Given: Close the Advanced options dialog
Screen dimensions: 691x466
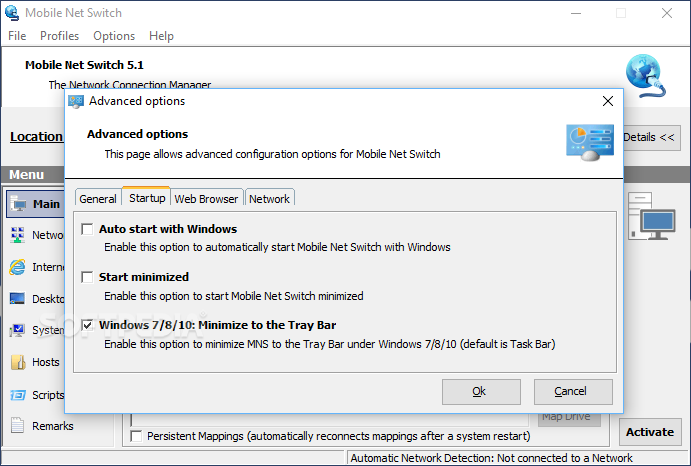Looking at the screenshot, I should tap(608, 101).
